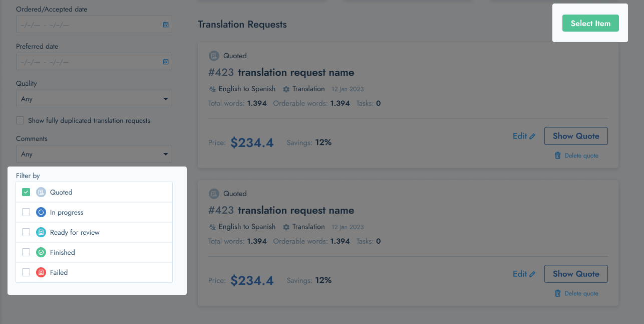644x324 pixels.
Task: Open the Comments dropdown
Action: pos(94,154)
